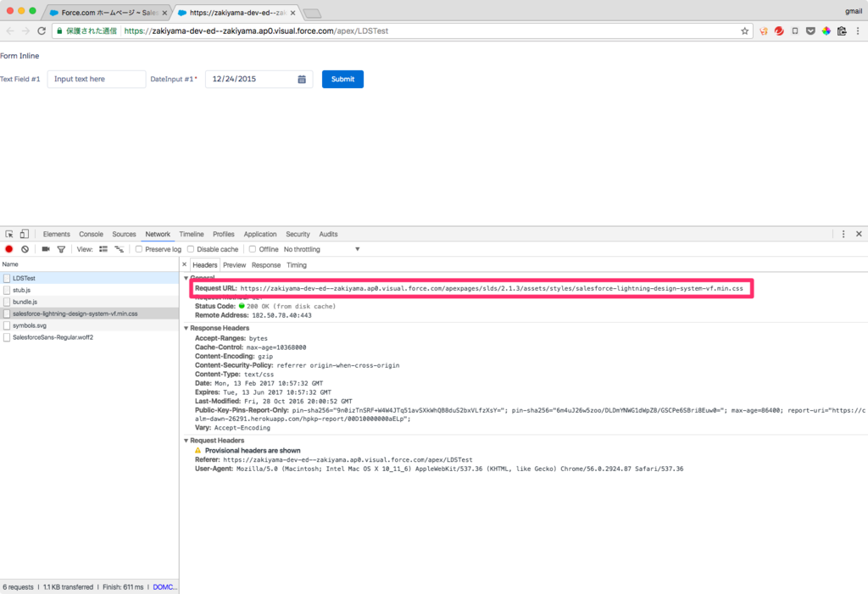
Task: Activate the DevTools element inspector icon
Action: (x=9, y=234)
